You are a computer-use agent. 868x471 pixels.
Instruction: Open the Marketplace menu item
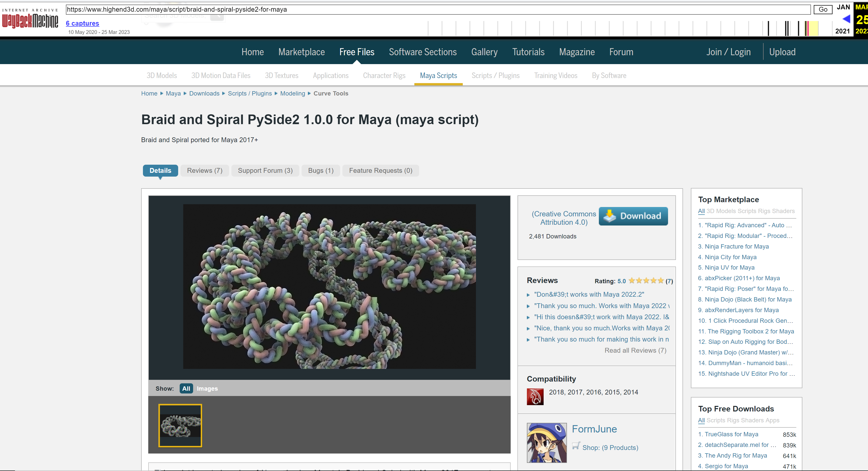point(301,52)
